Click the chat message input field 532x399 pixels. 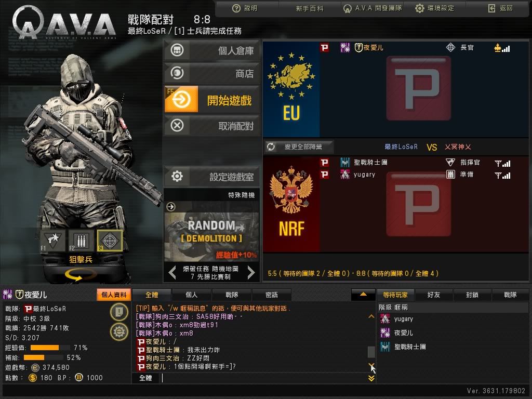click(x=263, y=378)
